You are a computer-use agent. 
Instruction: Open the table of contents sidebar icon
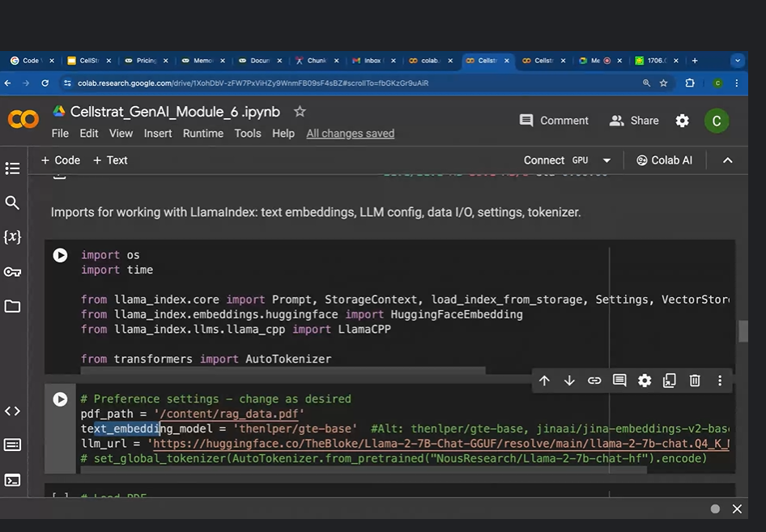[12, 168]
